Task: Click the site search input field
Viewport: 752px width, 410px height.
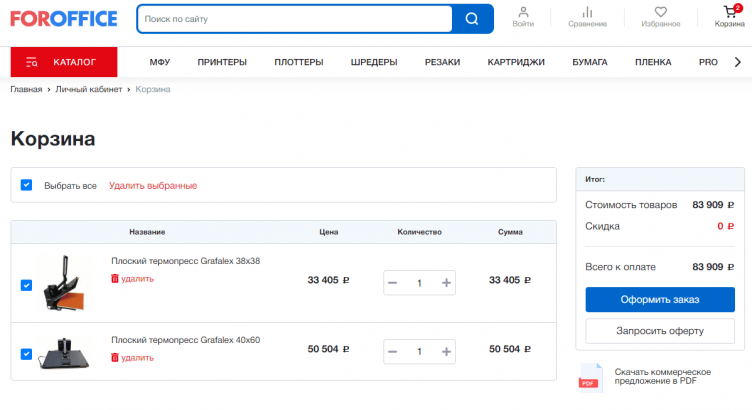Action: click(x=295, y=19)
